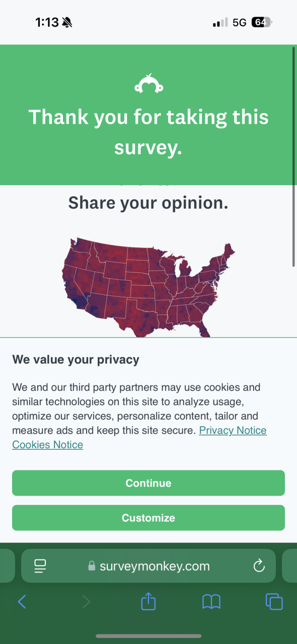Tap the battery indicator in status bar
The image size is (297, 644).
click(262, 22)
